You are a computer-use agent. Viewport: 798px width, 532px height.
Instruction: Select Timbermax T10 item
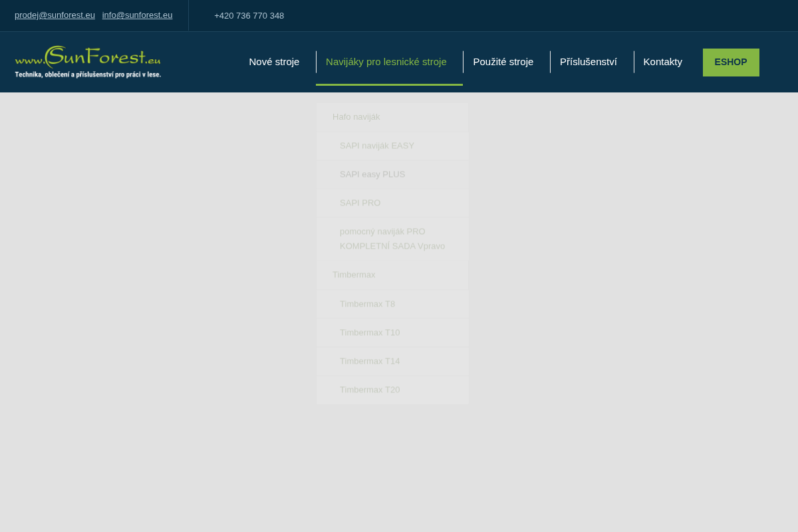[x=392, y=332]
